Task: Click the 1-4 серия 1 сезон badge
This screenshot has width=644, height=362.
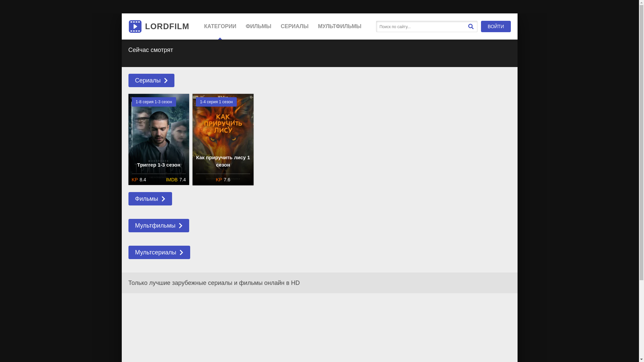Action: click(216, 102)
